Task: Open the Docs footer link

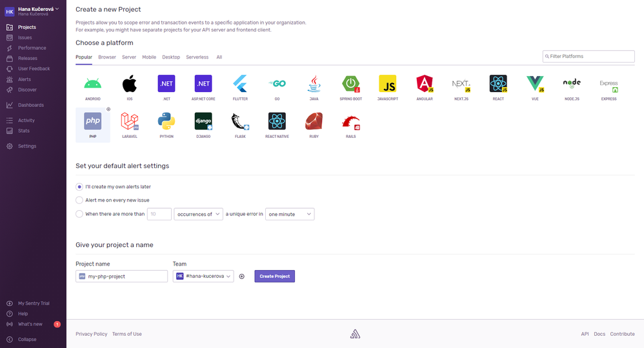Action: pyautogui.click(x=599, y=334)
